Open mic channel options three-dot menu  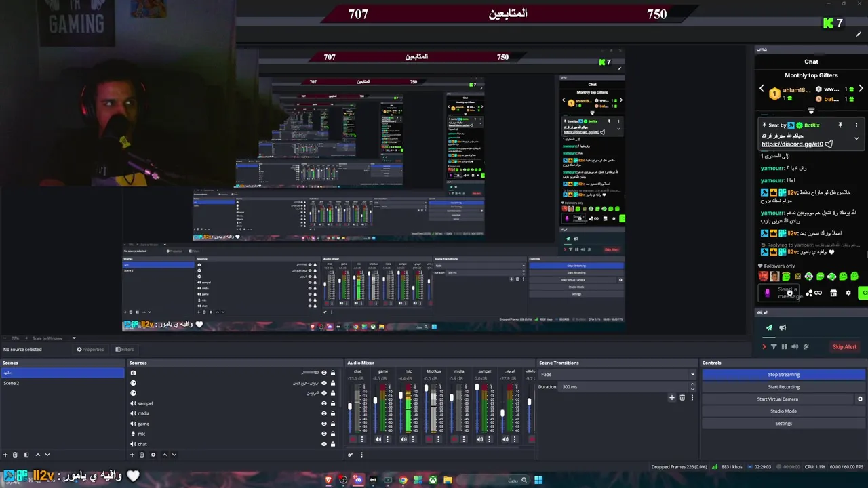pyautogui.click(x=413, y=439)
